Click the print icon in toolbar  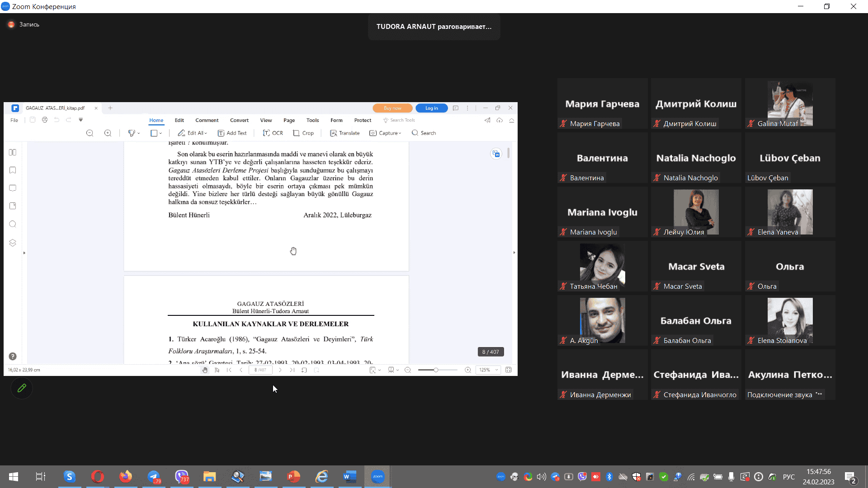pyautogui.click(x=44, y=120)
